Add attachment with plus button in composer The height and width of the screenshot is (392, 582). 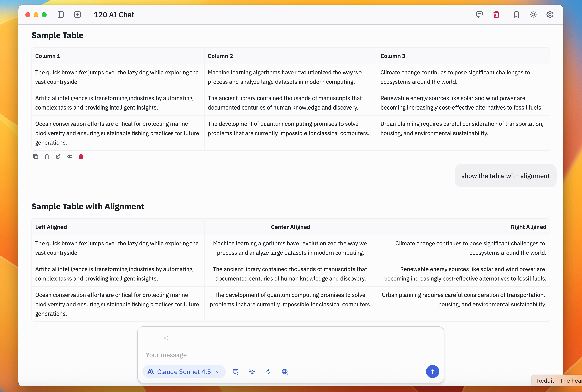click(x=149, y=338)
